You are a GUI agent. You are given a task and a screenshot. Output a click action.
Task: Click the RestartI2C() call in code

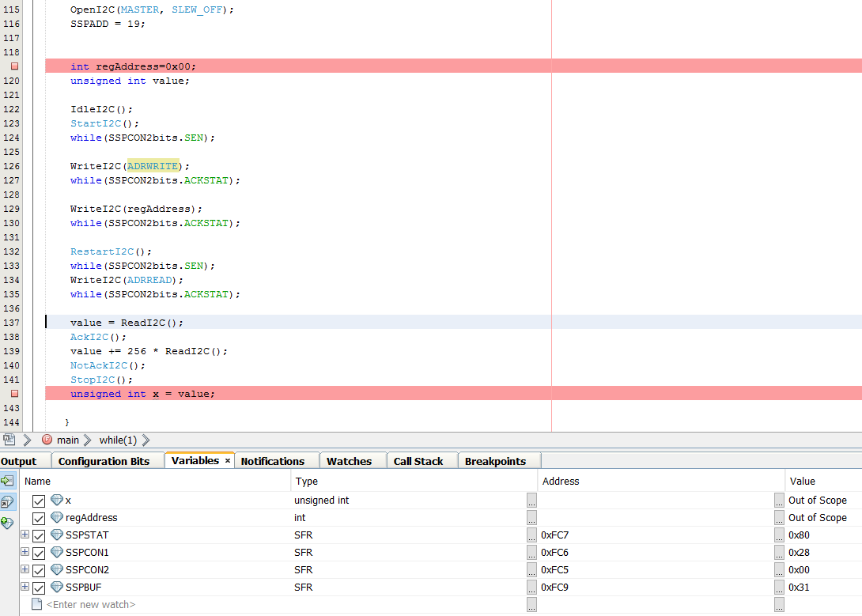pyautogui.click(x=111, y=251)
